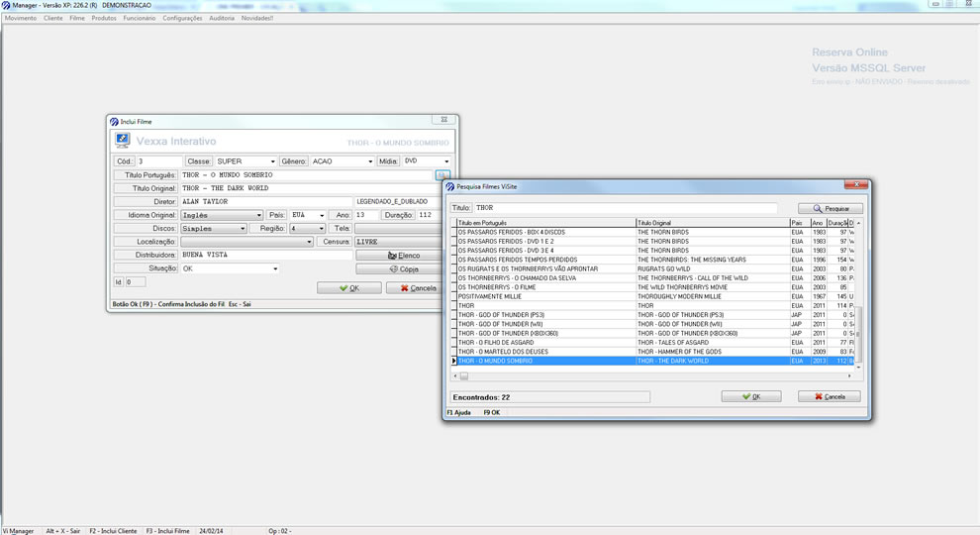Confirm with OK in Pesquisa Filmes dialog

pos(751,396)
